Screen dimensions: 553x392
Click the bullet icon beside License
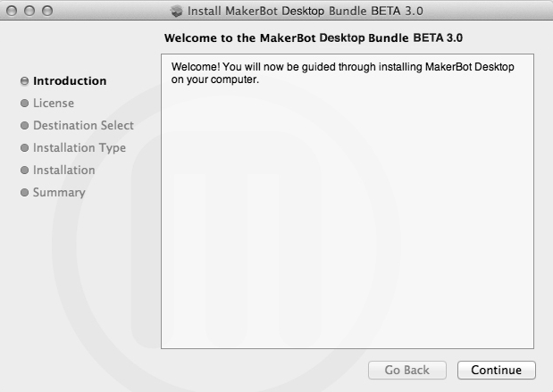(24, 104)
